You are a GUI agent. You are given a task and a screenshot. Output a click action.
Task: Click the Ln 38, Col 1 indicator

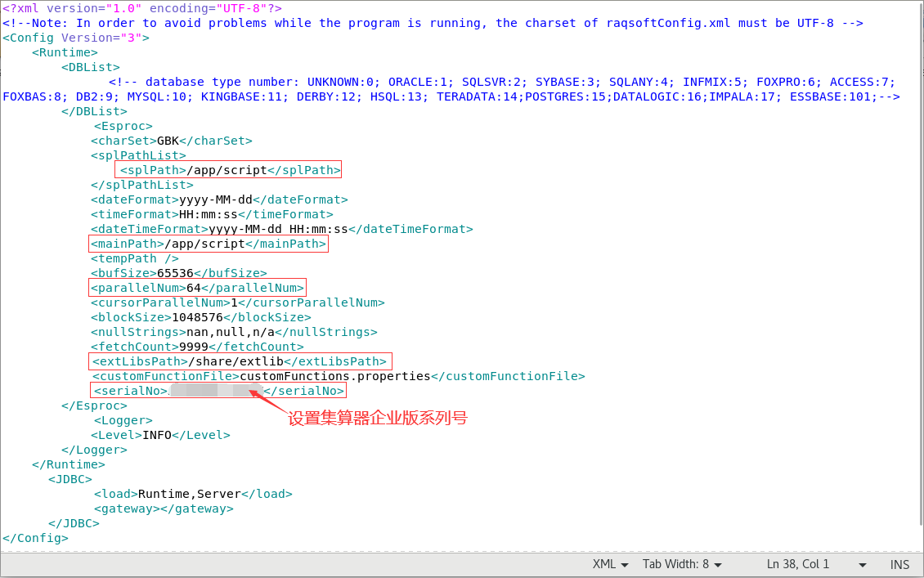(798, 564)
